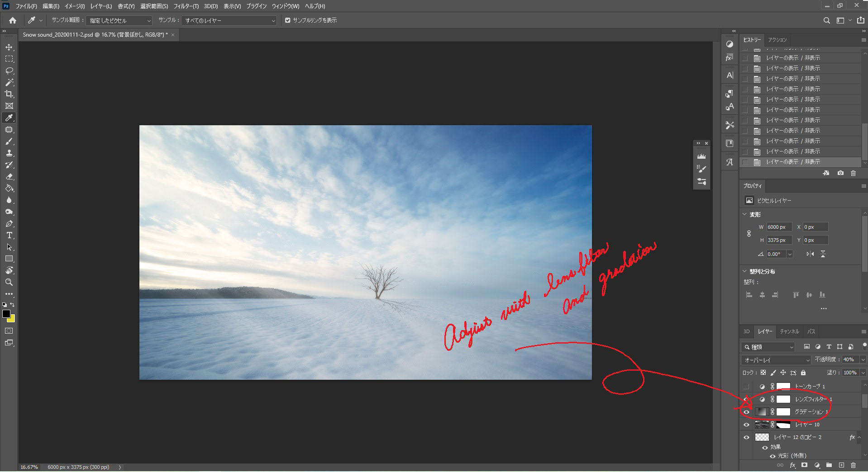
Task: Create new snapshot camera icon in History
Action: click(840, 173)
